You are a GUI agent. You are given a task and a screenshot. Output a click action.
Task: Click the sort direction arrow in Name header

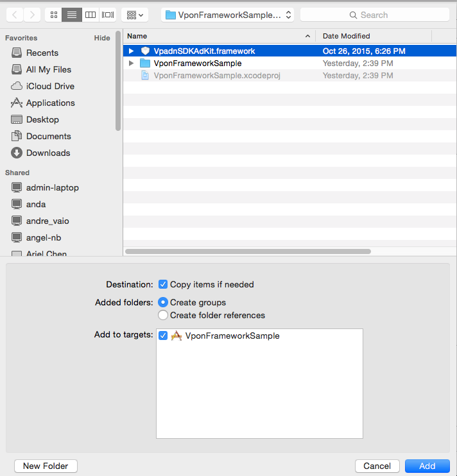click(307, 36)
